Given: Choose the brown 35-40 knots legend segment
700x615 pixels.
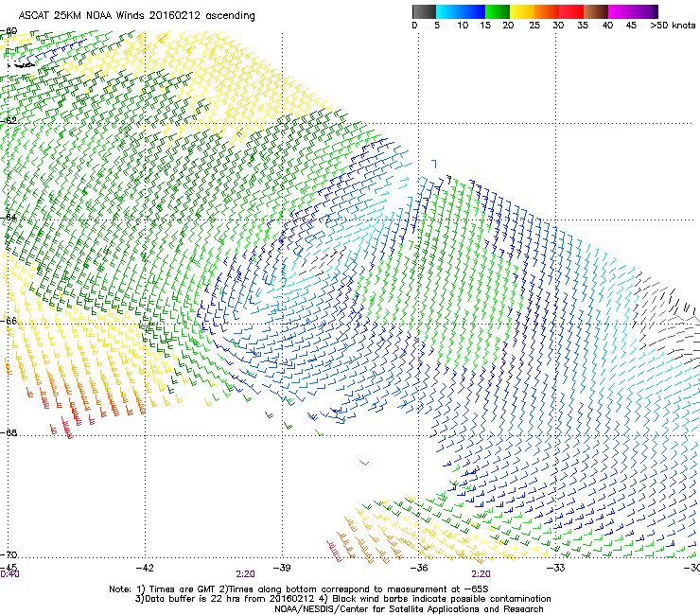Looking at the screenshot, I should click(596, 11).
